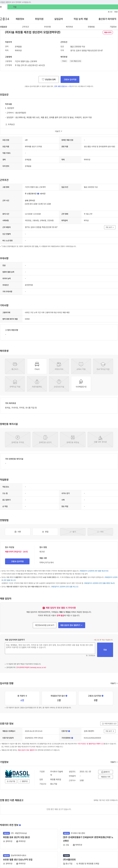Open the 채용 담당자 정보 열람하기 dropdown
The image size is (118, 868).
tap(72, 625)
